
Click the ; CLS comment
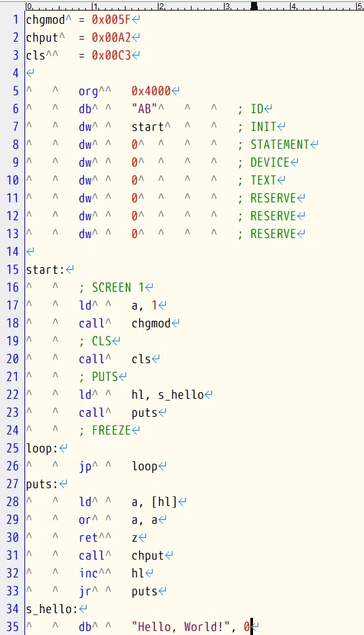coord(95,341)
